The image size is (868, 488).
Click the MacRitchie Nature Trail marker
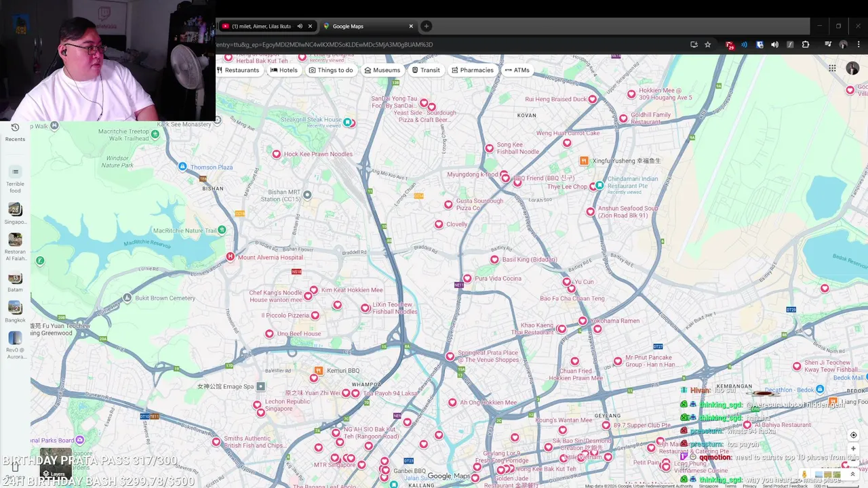[x=222, y=230]
